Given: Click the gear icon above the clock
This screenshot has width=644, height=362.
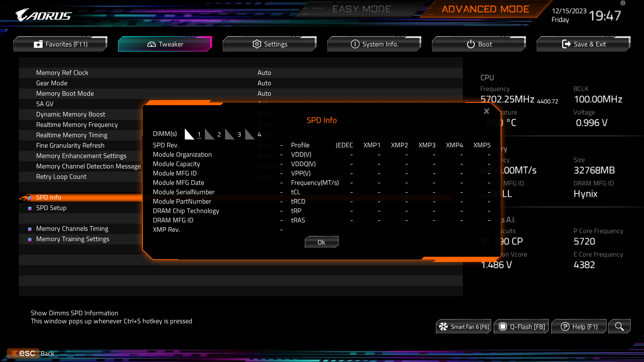Looking at the screenshot, I should (x=623, y=3).
